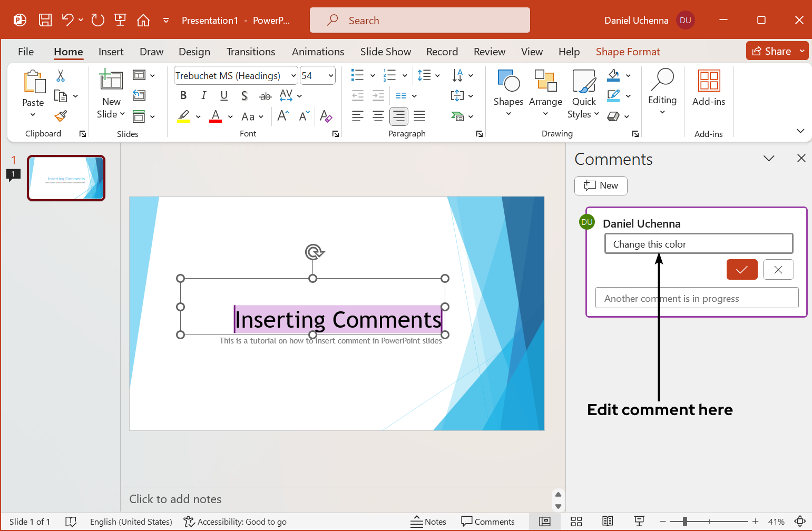The image size is (812, 531).
Task: Create a new comment with New button
Action: coord(601,185)
